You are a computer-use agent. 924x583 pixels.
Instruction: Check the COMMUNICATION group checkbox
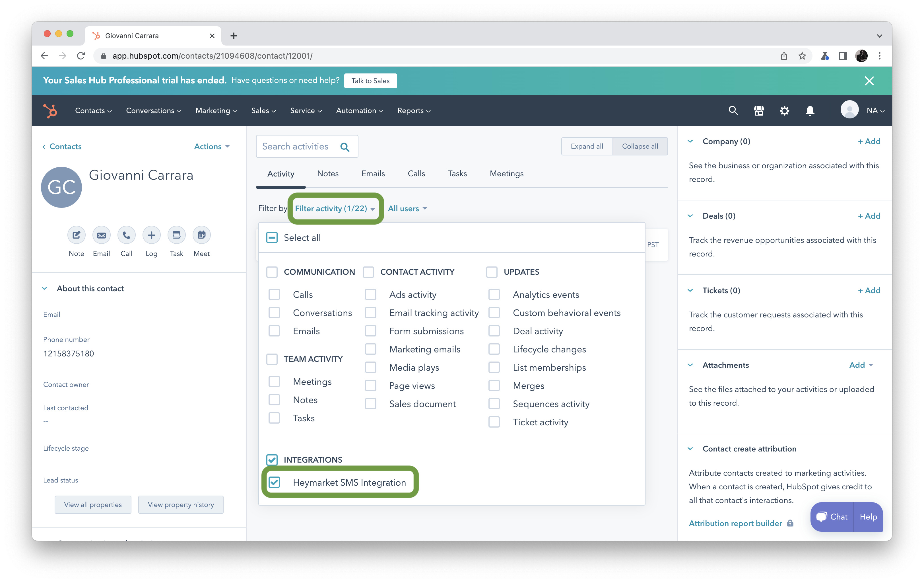pos(272,272)
